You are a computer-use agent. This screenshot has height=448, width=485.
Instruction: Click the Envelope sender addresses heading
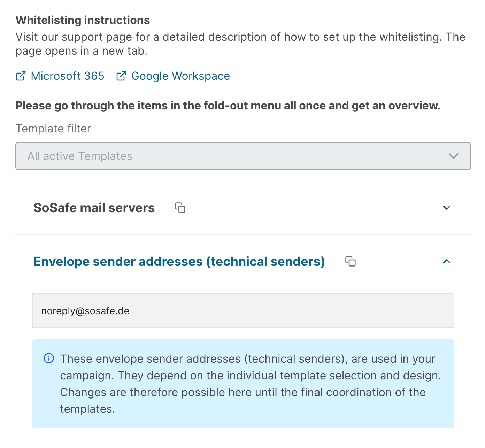point(179,261)
